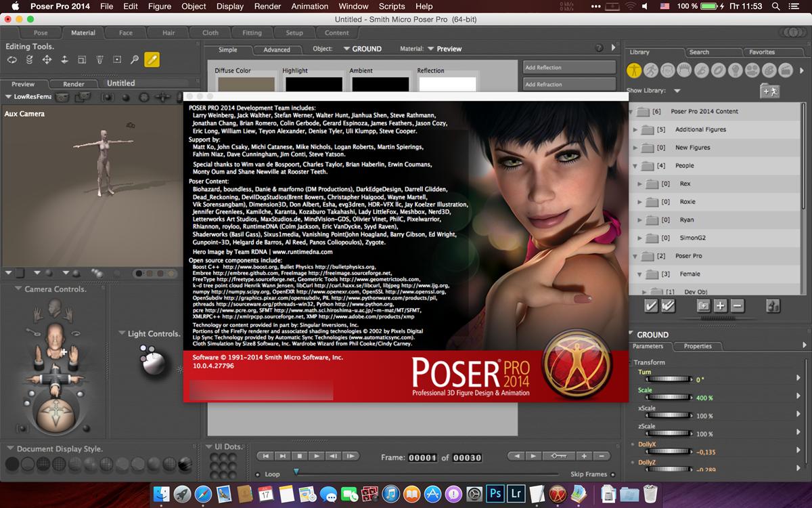
Task: Click the Stop button on timeline
Action: point(300,457)
